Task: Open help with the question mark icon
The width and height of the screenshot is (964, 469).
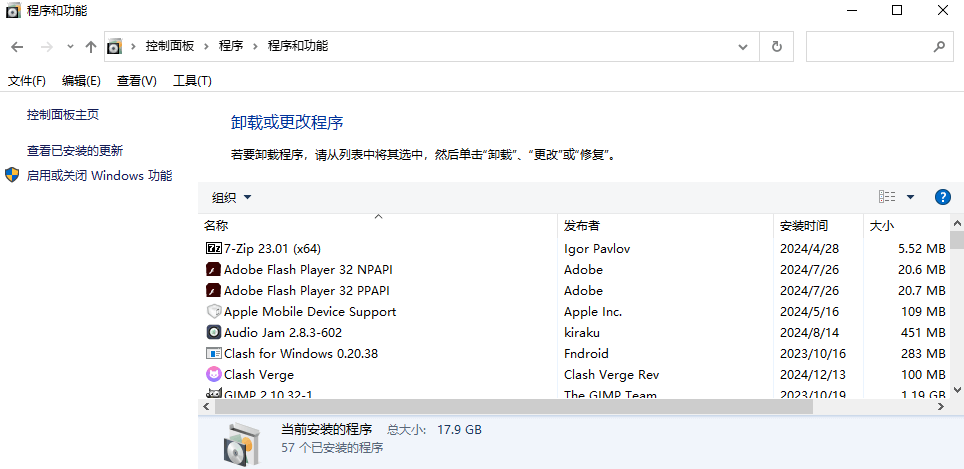Action: click(942, 197)
